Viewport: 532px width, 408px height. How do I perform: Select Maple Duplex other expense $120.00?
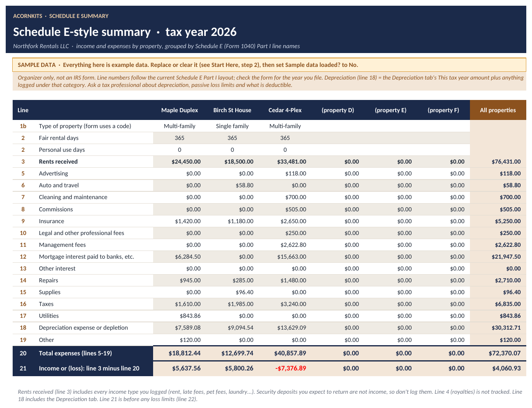click(180, 340)
